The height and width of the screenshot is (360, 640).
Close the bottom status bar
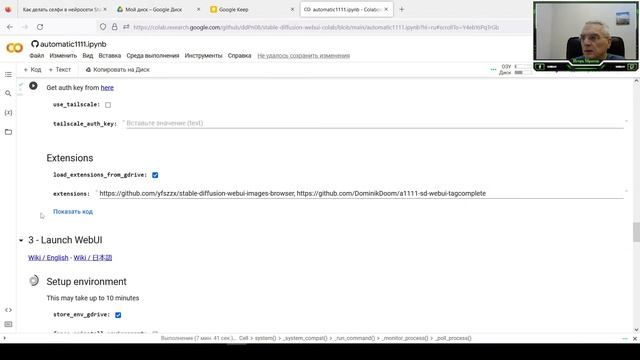point(635,338)
